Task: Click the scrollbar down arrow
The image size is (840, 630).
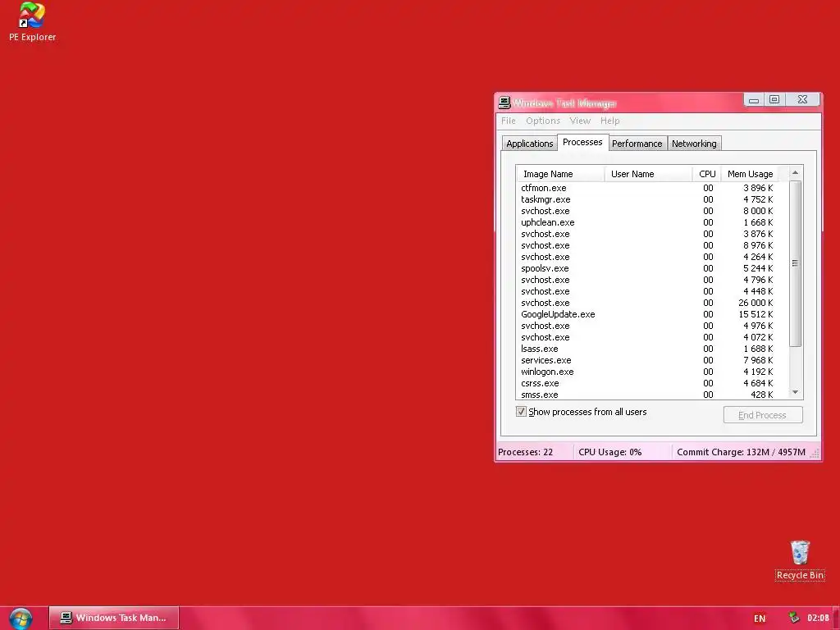Action: click(x=795, y=392)
